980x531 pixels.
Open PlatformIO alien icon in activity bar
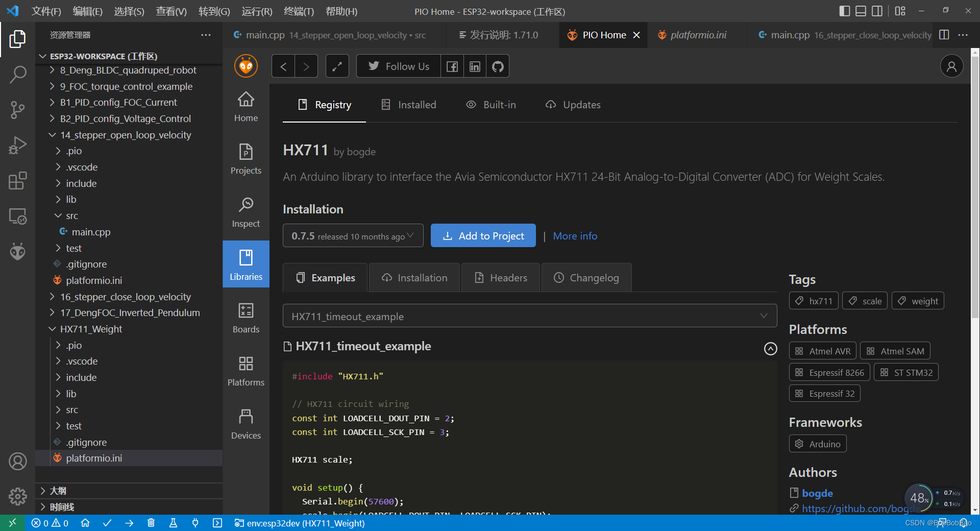pos(17,252)
